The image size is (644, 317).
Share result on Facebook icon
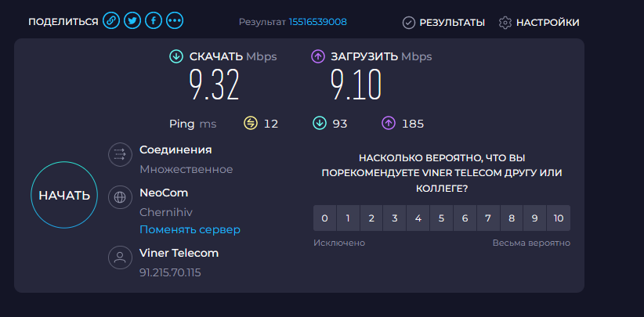point(154,20)
